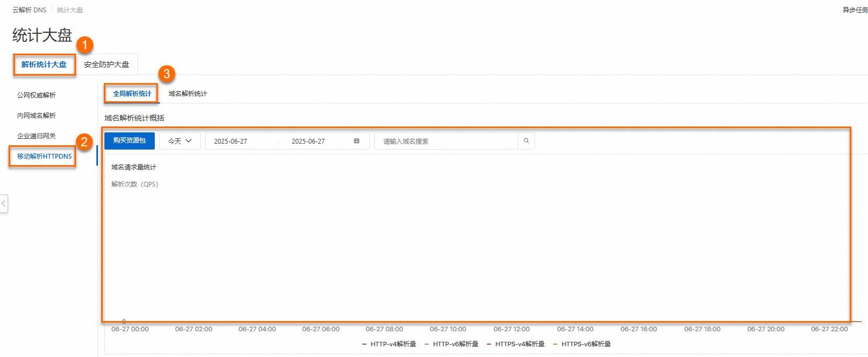Toggle HTTPS-v4解析量 legend series
Image resolution: width=868 pixels, height=357 pixels.
(516, 344)
